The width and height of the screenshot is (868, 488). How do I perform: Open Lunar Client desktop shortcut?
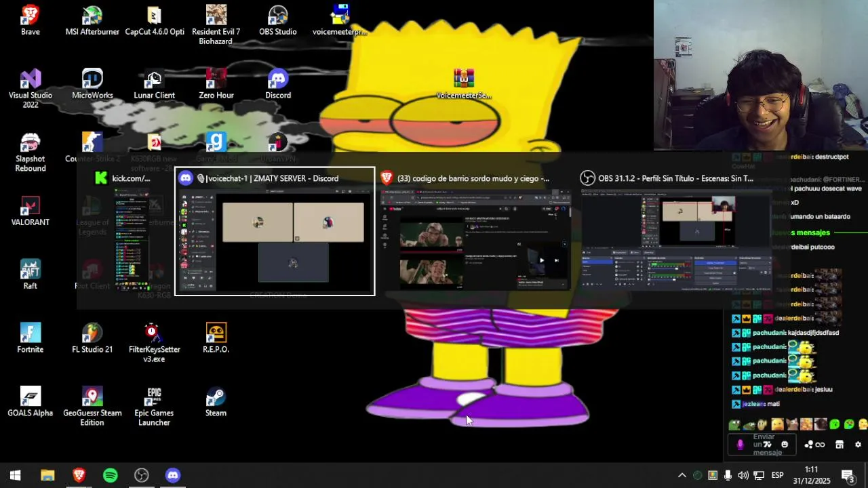click(154, 84)
